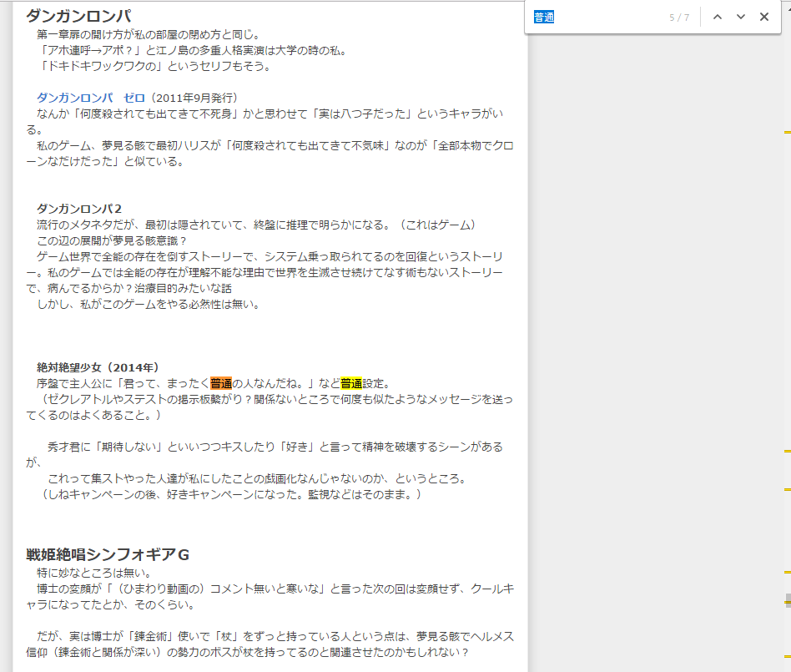Click the line starting 「アホ連呼→アポ？」
The width and height of the screenshot is (791, 672).
193,50
